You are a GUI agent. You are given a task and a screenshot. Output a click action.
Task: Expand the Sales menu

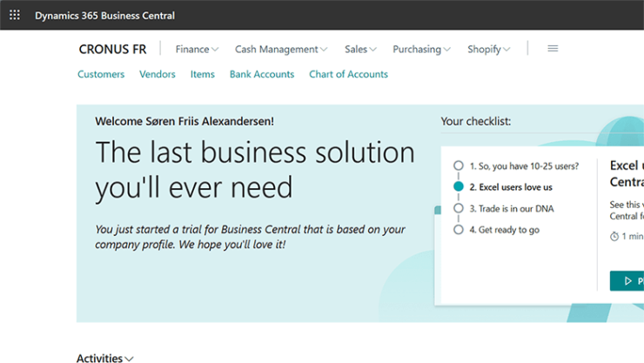360,50
